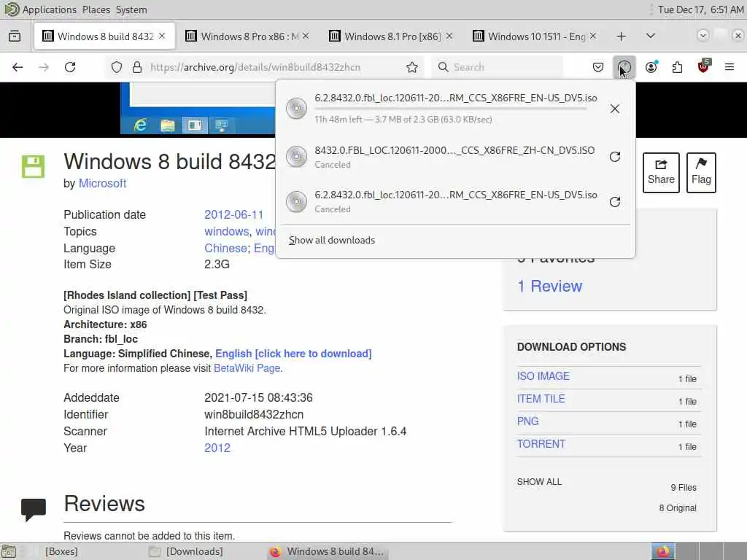Open the Firefox account icon
The width and height of the screenshot is (747, 560).
651,67
